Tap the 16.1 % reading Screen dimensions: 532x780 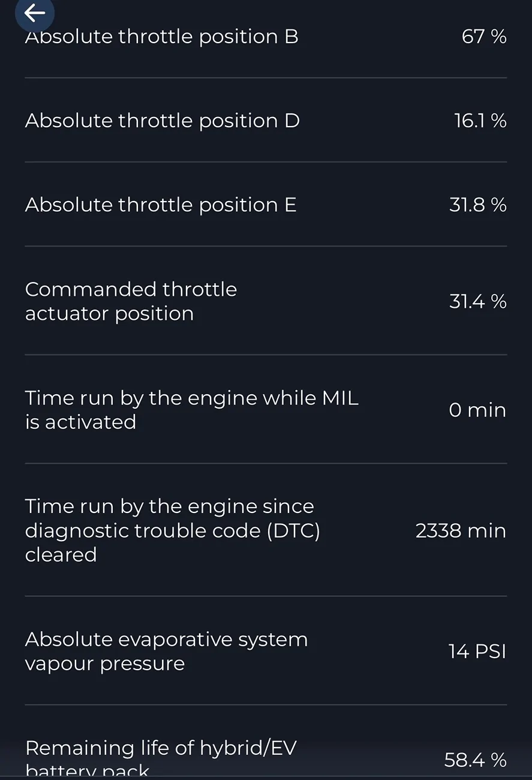480,121
